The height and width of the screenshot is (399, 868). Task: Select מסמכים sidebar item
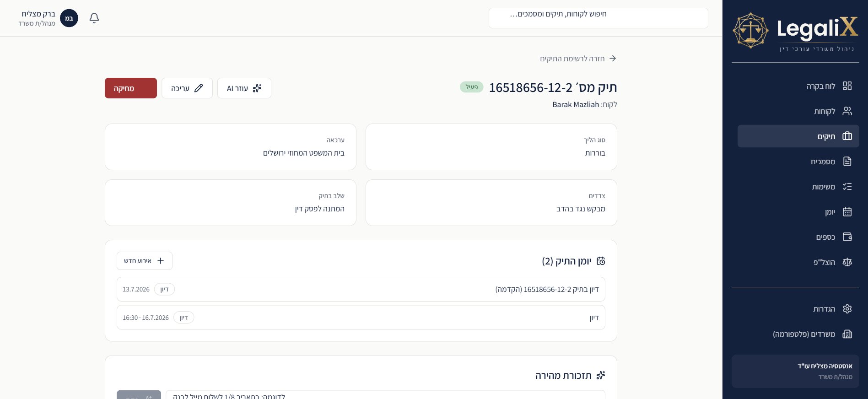click(798, 162)
